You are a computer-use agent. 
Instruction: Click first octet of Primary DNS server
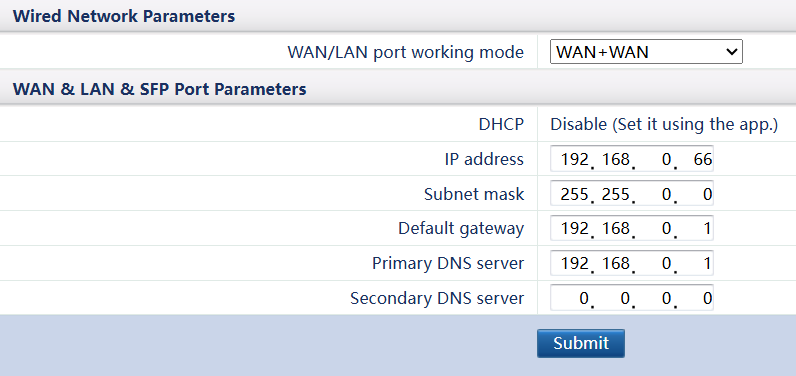[571, 263]
